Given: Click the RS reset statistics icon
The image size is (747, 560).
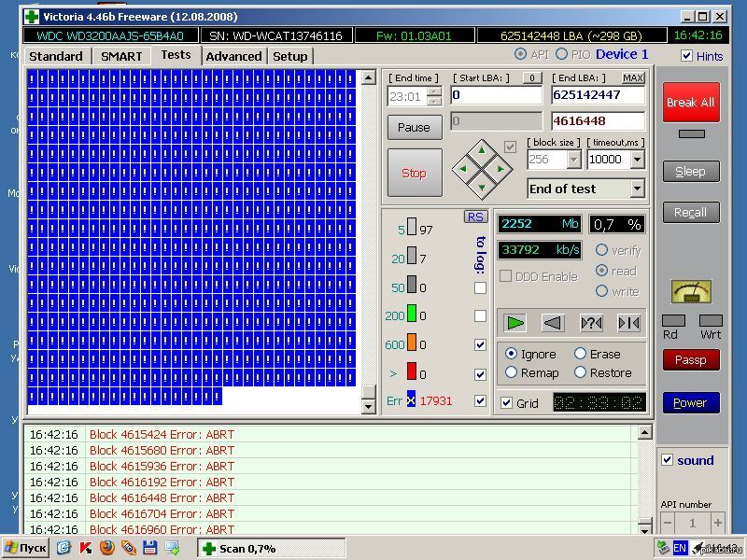Looking at the screenshot, I should (x=476, y=217).
